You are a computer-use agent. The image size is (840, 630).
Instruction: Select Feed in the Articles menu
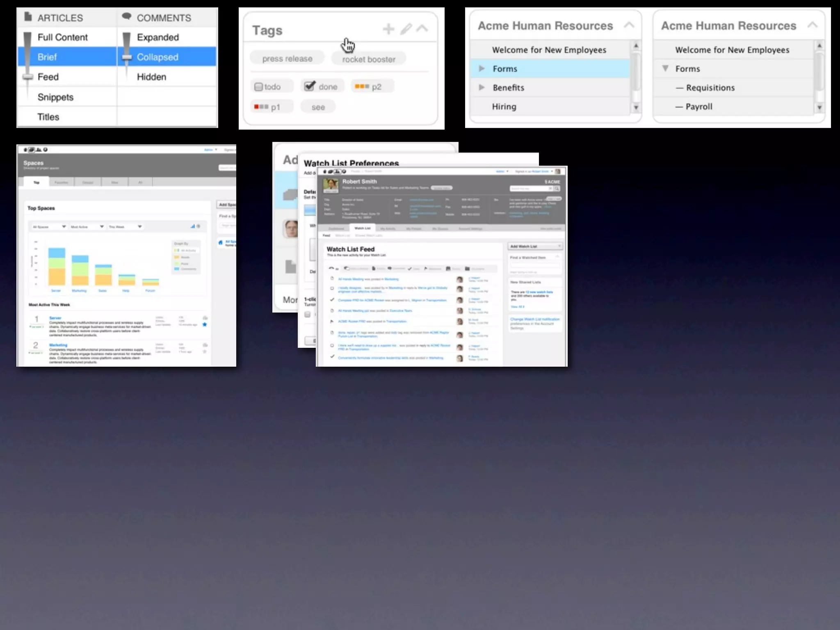pos(48,77)
